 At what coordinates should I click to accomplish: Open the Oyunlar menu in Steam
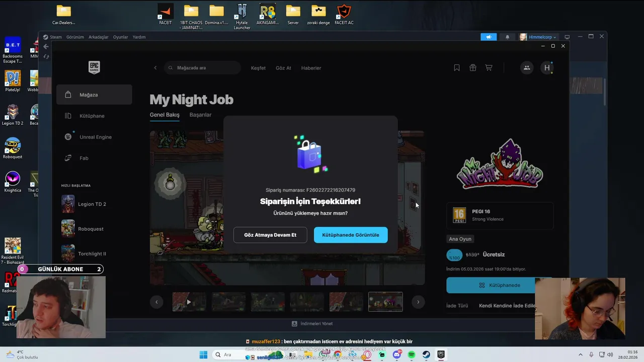pos(121,37)
